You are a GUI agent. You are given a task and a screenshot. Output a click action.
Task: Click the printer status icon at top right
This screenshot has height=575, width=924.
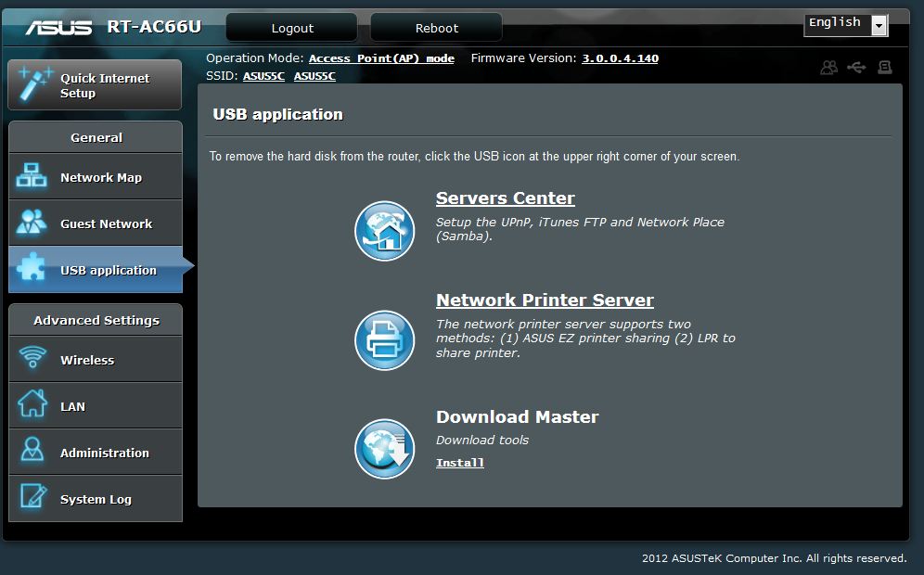click(x=884, y=67)
